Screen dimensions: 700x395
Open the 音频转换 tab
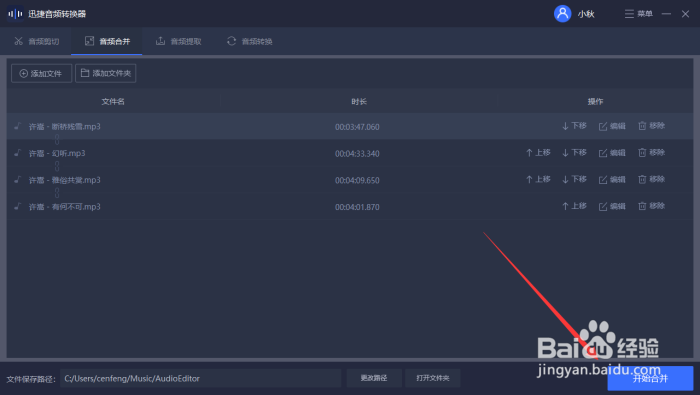click(250, 42)
